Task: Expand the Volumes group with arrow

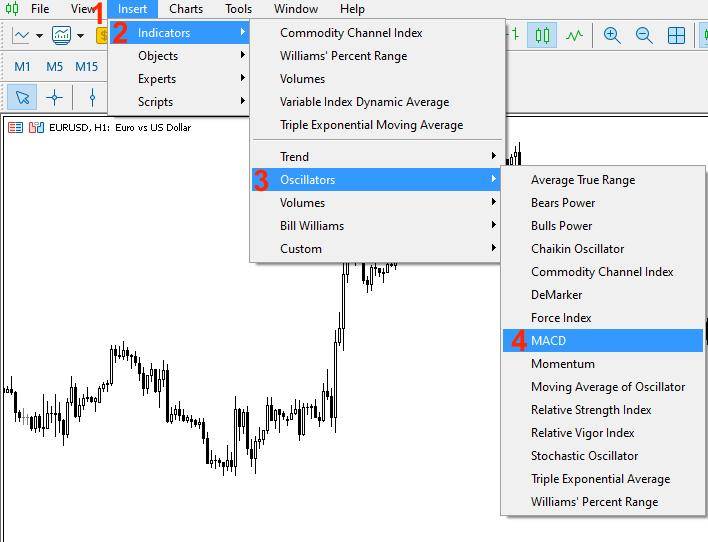Action: 376,203
